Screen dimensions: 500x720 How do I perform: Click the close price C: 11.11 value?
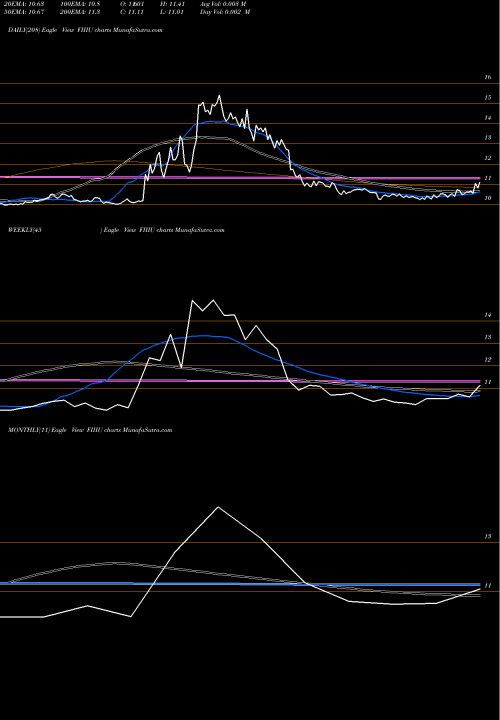click(134, 12)
